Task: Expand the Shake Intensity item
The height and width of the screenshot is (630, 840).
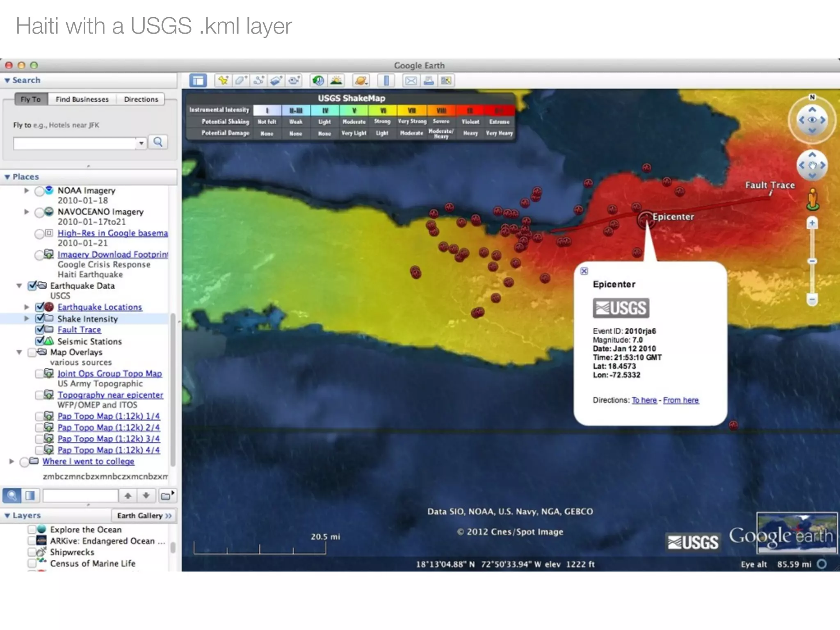Action: click(26, 318)
